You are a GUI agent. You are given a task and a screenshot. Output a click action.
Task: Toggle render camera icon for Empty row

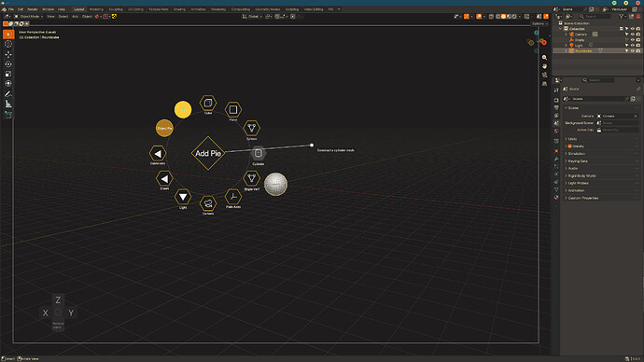coord(638,40)
